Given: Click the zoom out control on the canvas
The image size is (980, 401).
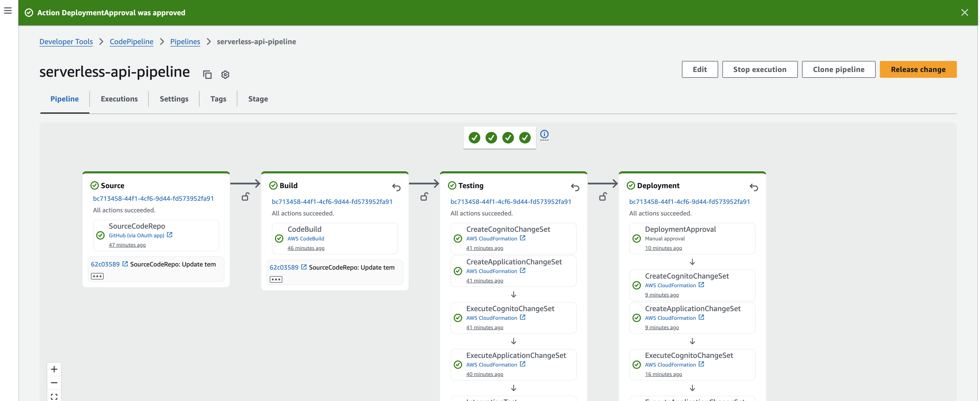Looking at the screenshot, I should coord(54,382).
